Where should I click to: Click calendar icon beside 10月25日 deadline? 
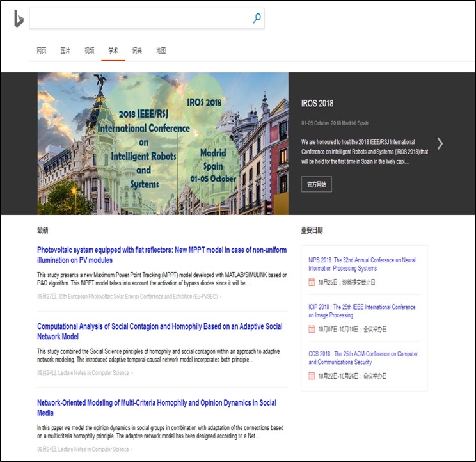(x=312, y=282)
